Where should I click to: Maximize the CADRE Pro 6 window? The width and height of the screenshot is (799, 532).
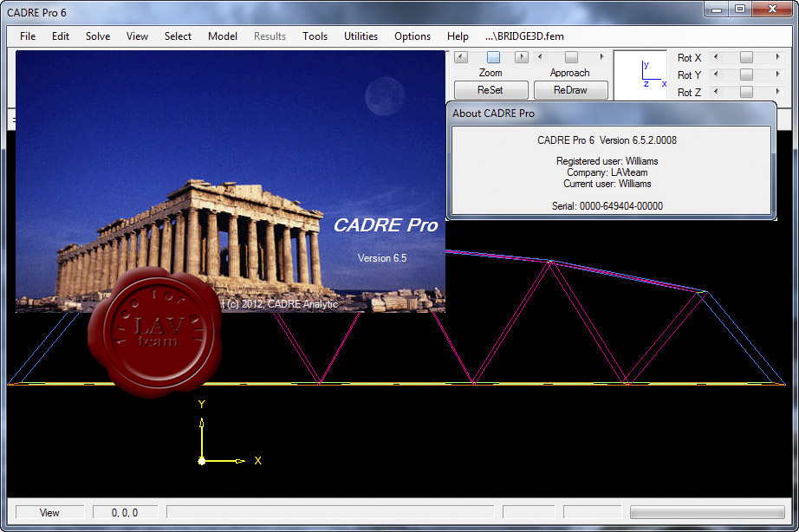point(740,10)
